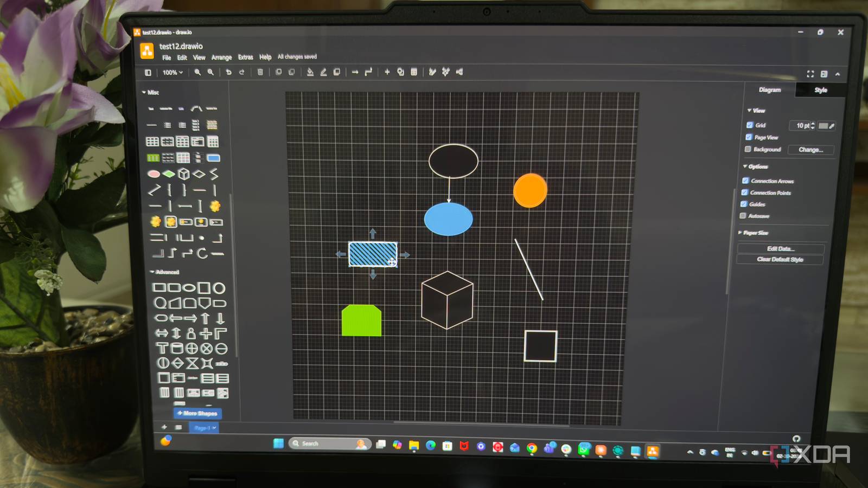Click the To Back toolbar icon
The height and width of the screenshot is (488, 868).
[292, 72]
